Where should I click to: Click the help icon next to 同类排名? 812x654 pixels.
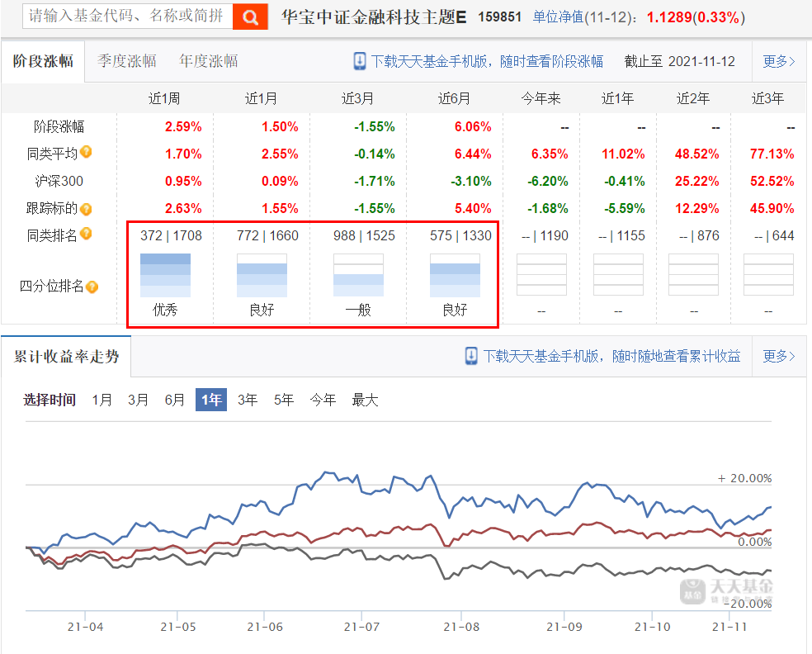click(86, 234)
